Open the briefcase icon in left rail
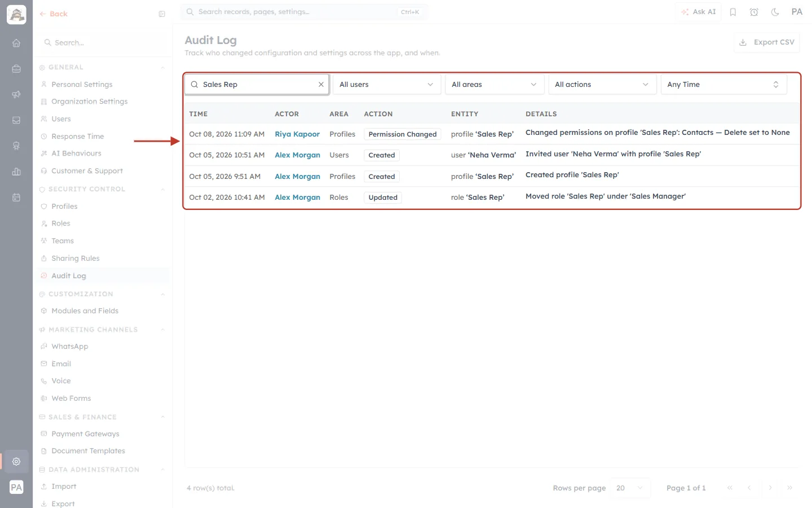Image resolution: width=812 pixels, height=508 pixels. tap(16, 69)
